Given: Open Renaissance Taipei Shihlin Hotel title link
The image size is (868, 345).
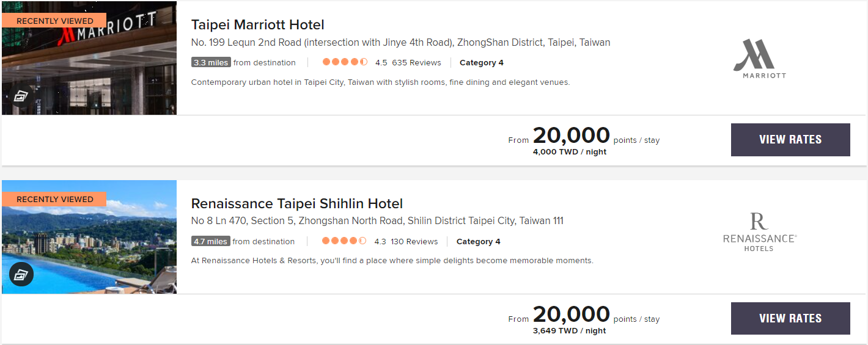Looking at the screenshot, I should pos(296,204).
